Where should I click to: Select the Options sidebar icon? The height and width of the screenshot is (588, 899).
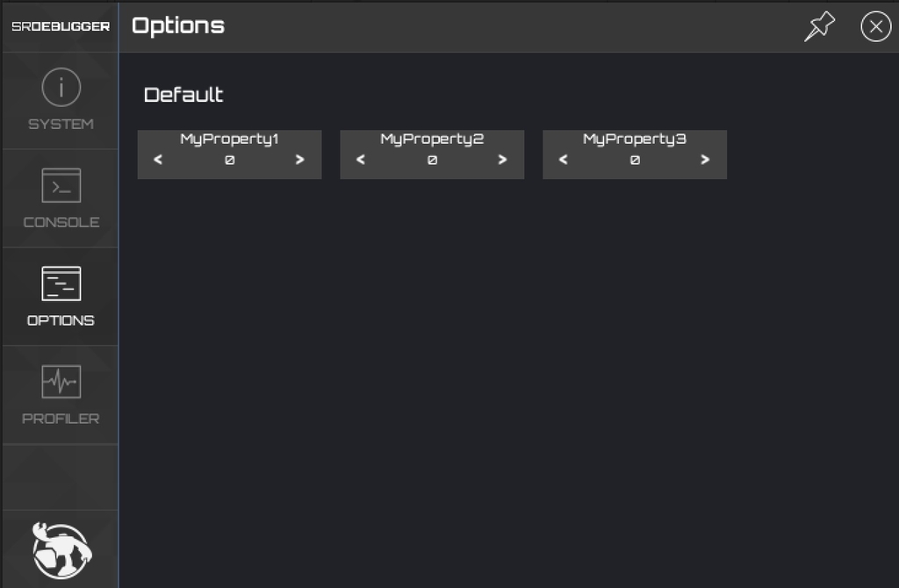click(x=61, y=284)
